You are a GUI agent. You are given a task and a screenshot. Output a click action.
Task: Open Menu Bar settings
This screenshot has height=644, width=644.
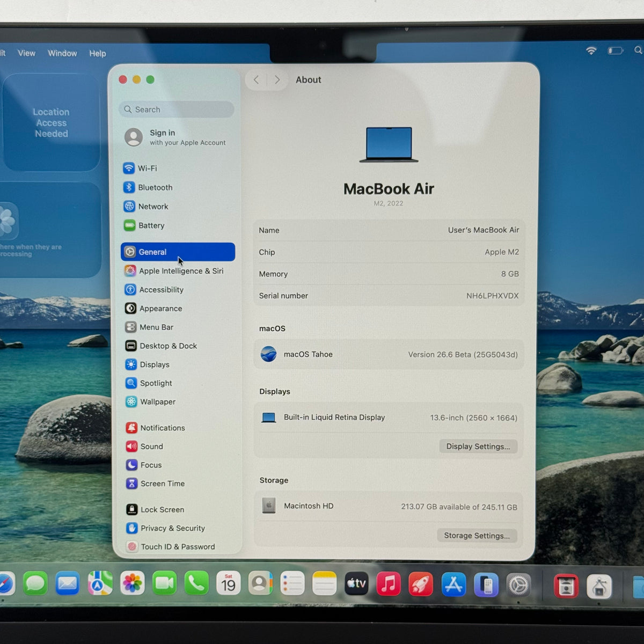point(178,327)
